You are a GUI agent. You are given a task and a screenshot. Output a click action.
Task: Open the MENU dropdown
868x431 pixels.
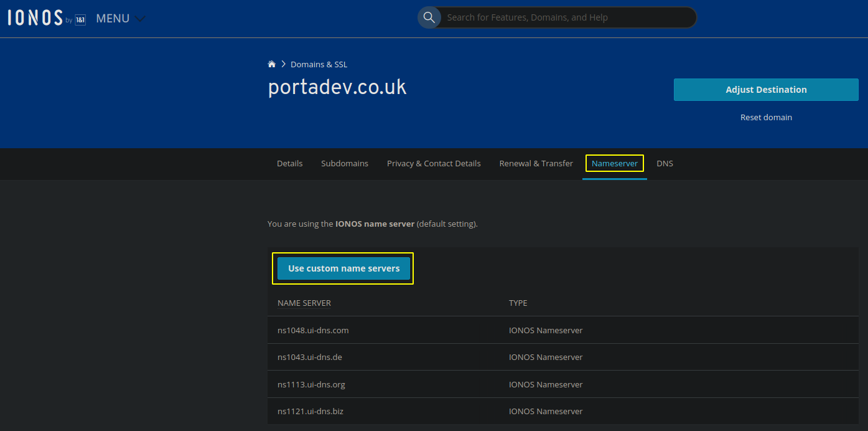tap(121, 19)
